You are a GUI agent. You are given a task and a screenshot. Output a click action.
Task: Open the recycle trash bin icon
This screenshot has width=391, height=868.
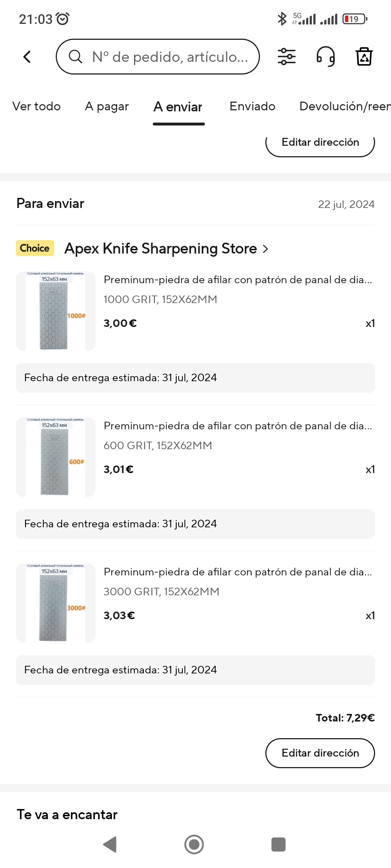364,56
